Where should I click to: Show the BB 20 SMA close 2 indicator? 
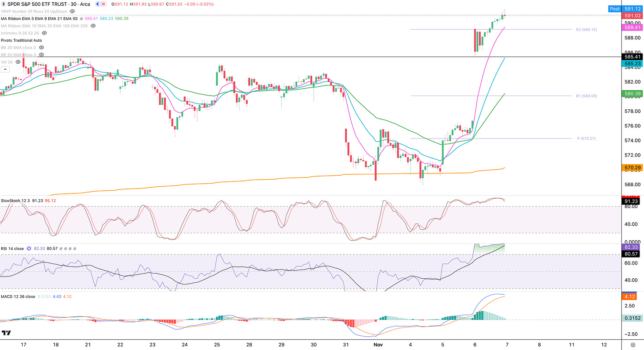coord(41,47)
